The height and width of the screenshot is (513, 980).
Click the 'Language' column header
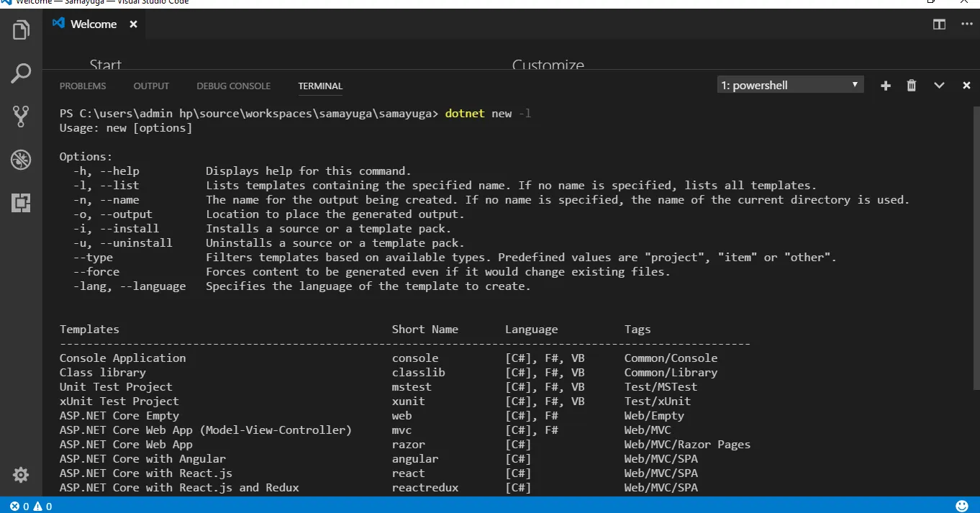532,329
